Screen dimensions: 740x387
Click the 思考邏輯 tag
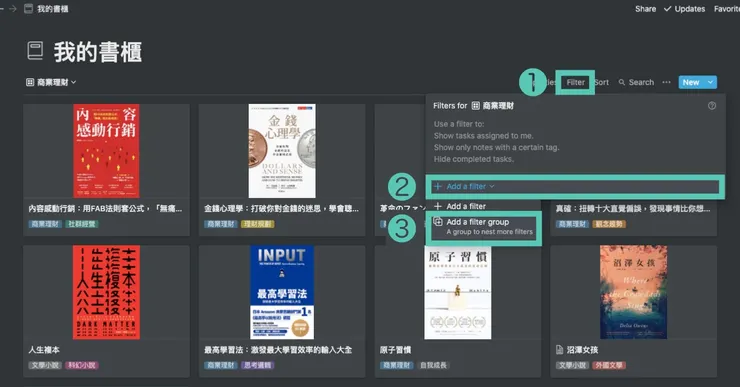click(257, 365)
